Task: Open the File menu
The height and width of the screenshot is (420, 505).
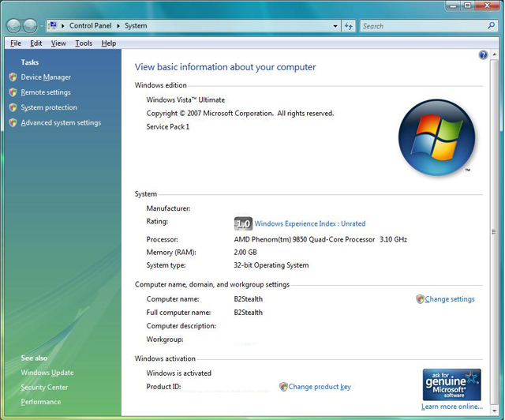Action: pyautogui.click(x=16, y=43)
